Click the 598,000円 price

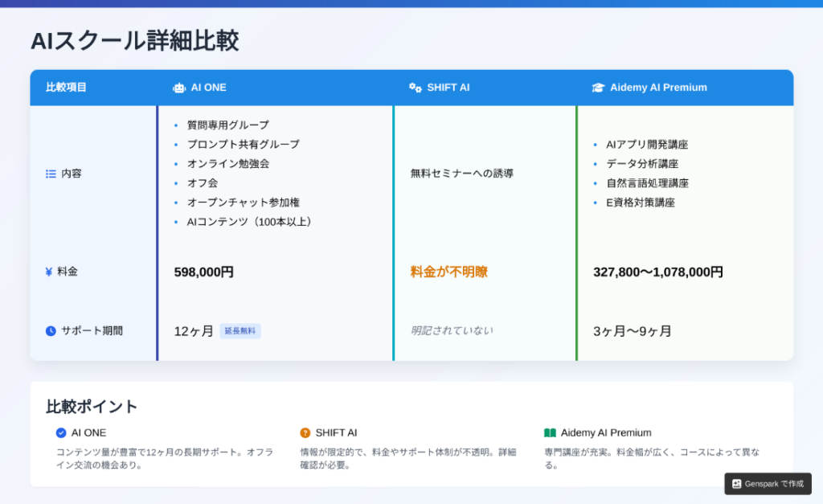point(204,272)
